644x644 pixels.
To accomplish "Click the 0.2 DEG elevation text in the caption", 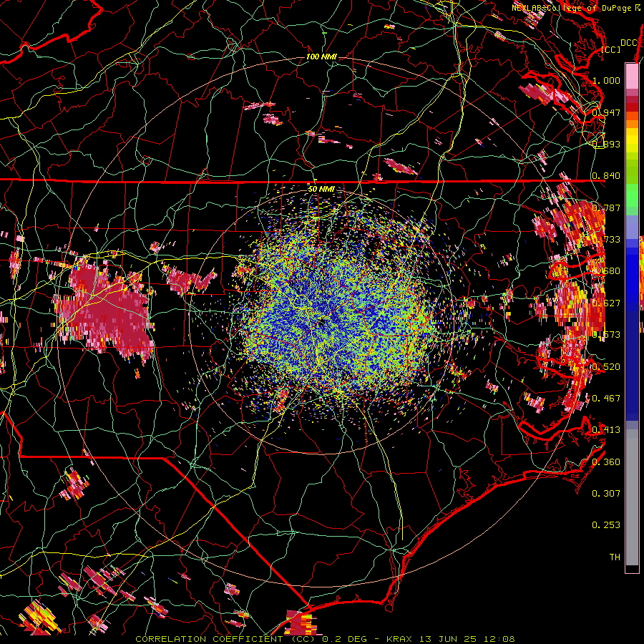I will 344,639.
